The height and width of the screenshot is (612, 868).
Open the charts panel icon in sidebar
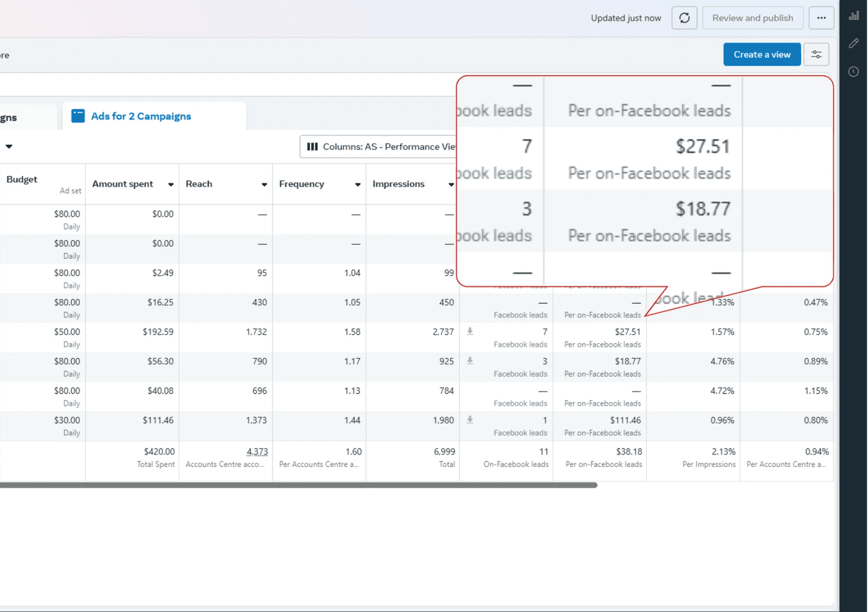coord(853,16)
